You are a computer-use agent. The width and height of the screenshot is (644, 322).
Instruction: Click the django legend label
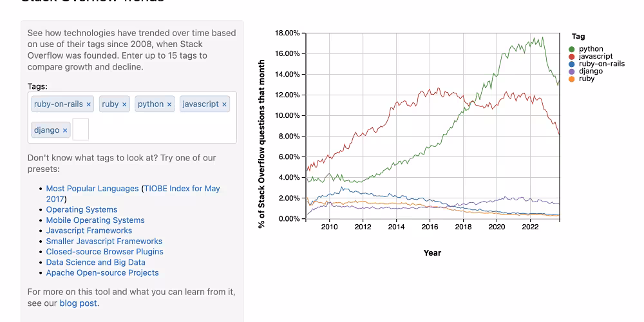[x=591, y=71]
